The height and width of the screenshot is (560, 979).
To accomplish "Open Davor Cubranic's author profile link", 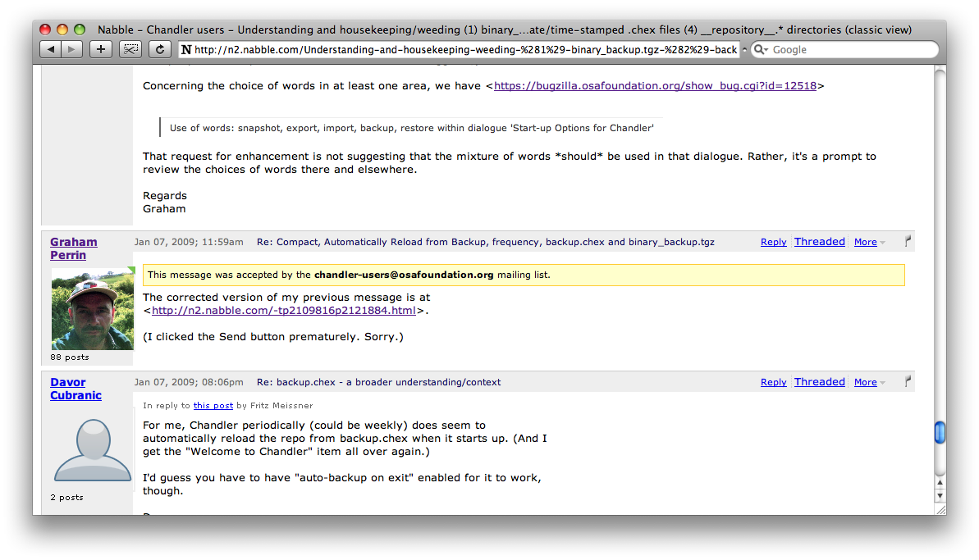I will 75,389.
